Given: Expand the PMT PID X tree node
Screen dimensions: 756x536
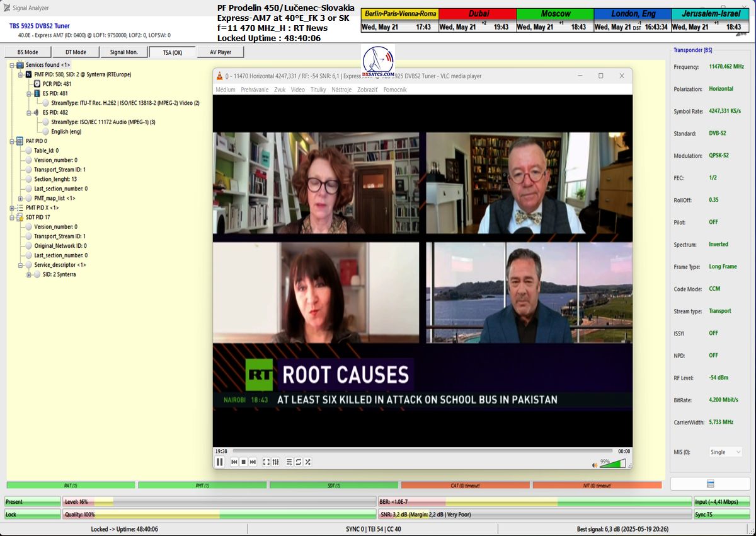Looking at the screenshot, I should [12, 207].
